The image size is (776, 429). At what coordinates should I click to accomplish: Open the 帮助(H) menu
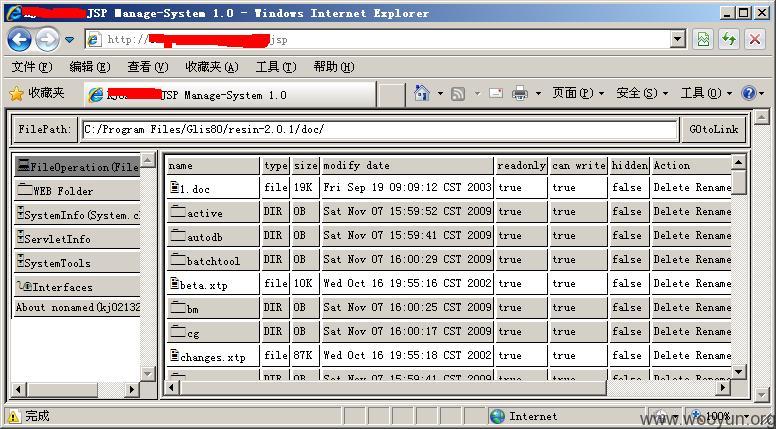[x=334, y=67]
